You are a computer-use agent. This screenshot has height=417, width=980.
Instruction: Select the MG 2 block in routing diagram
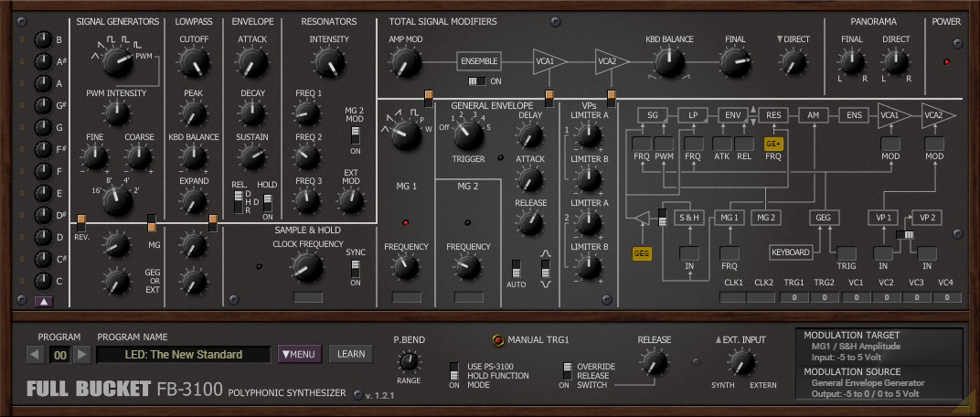click(x=766, y=218)
